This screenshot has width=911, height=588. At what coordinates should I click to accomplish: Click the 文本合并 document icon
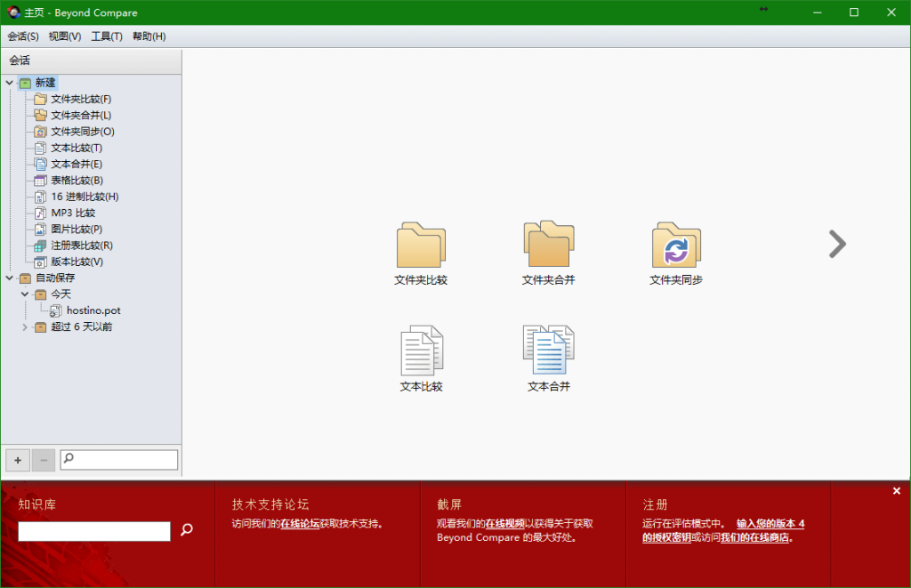point(548,350)
